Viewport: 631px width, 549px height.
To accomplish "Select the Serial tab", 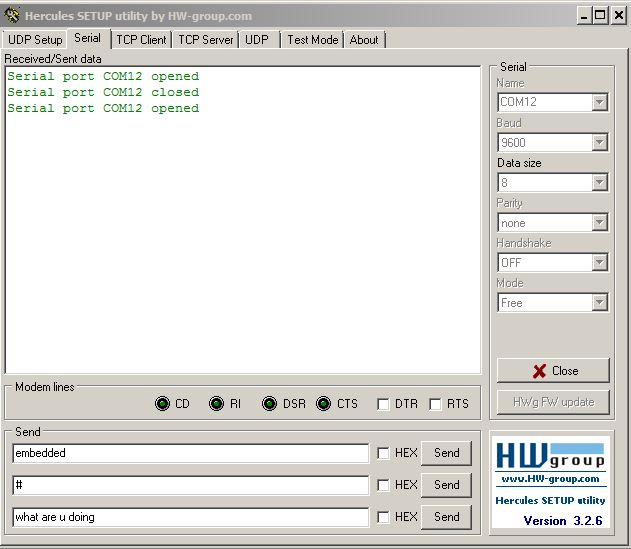I will 88,38.
